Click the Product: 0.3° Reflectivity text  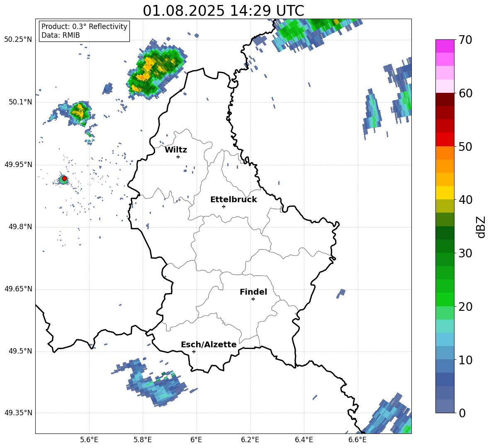click(84, 27)
